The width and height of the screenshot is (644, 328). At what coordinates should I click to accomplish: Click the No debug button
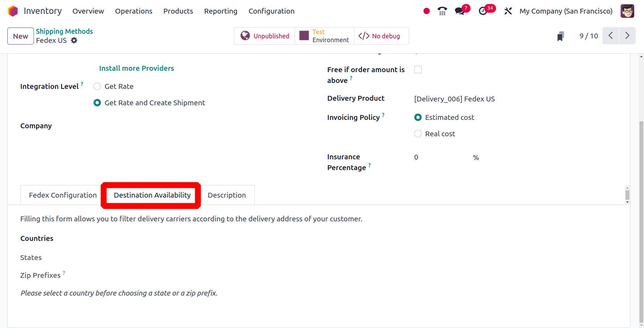pos(382,36)
